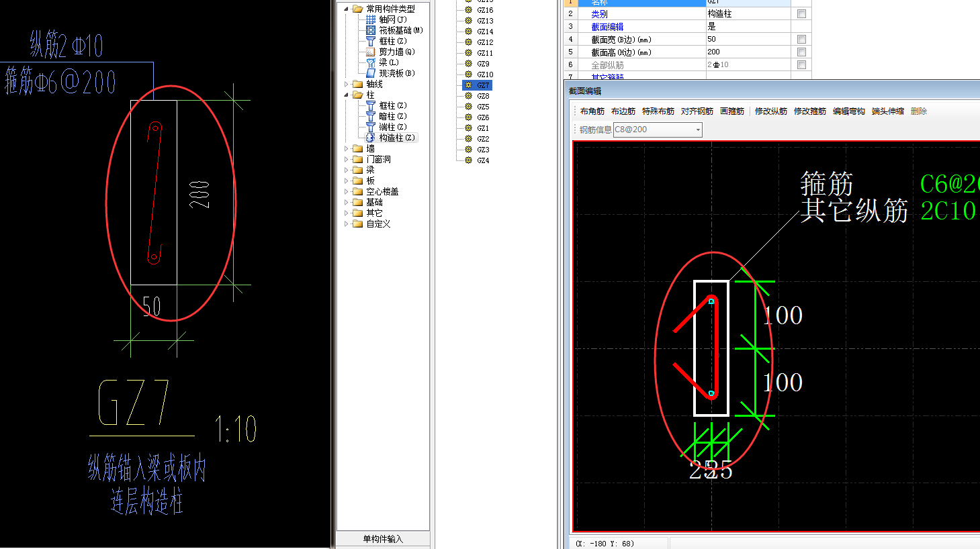Click the 截面编辑 property link
Viewport: 980px width, 549px height.
(607, 27)
